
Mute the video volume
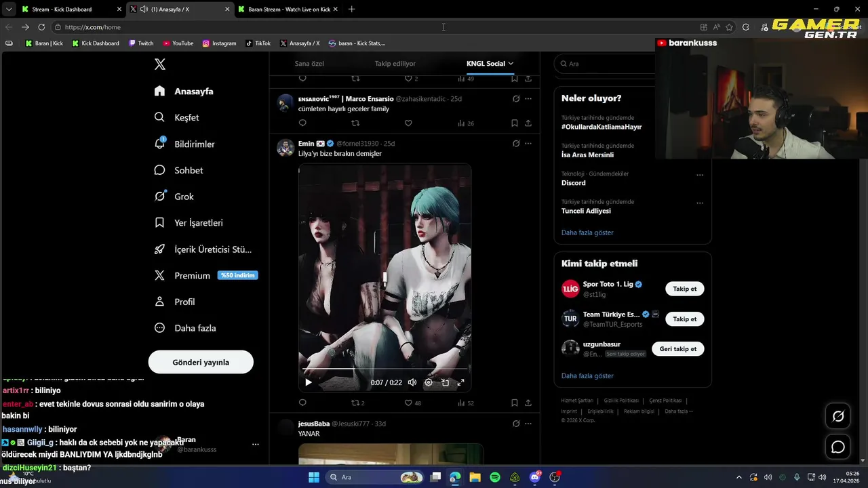(412, 382)
